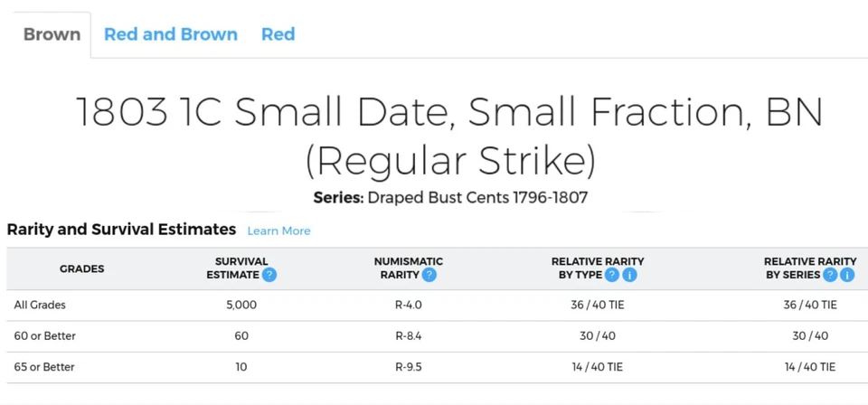868x405 pixels.
Task: Click the Numismatic Rarity help icon
Action: 429,275
